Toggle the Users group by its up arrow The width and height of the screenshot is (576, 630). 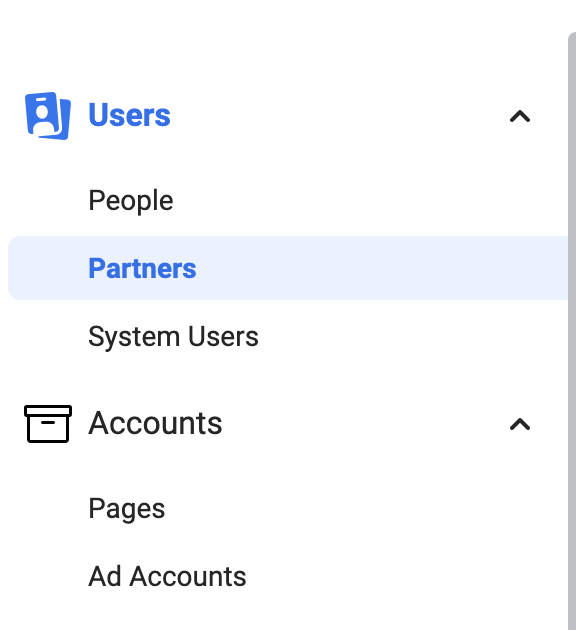point(520,117)
